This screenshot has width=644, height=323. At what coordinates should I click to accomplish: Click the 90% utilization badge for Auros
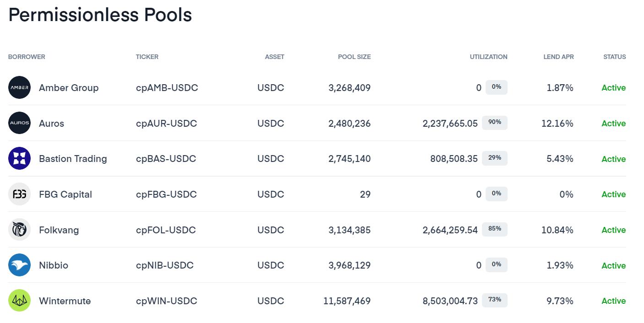coord(495,123)
